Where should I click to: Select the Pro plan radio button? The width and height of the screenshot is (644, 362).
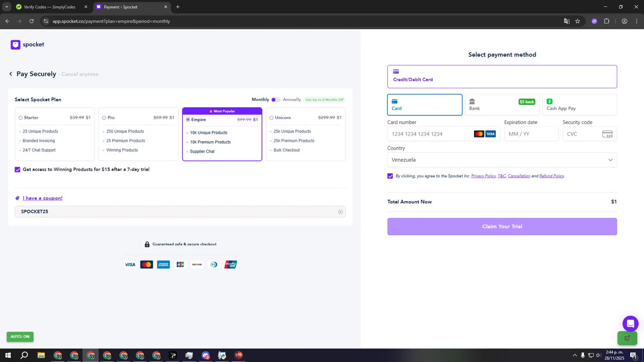(104, 118)
